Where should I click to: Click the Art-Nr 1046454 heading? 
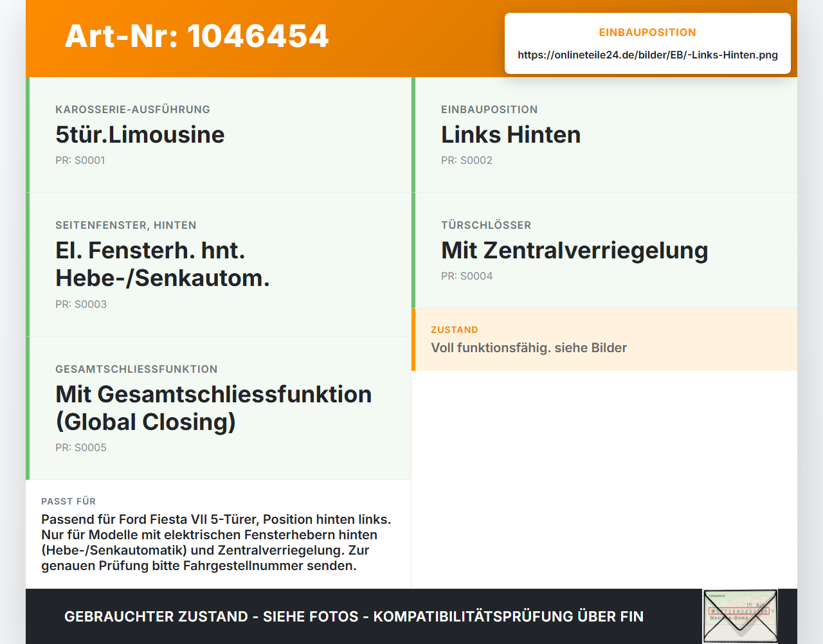(197, 36)
